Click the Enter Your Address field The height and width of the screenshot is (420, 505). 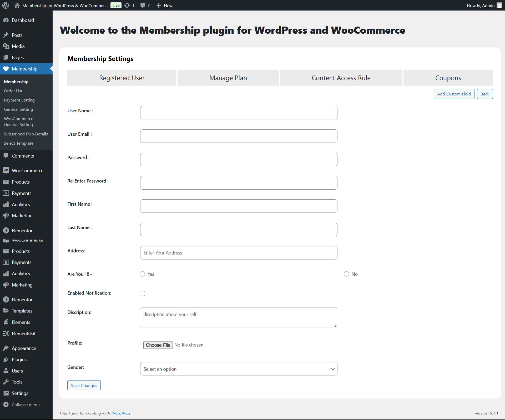pyautogui.click(x=239, y=253)
